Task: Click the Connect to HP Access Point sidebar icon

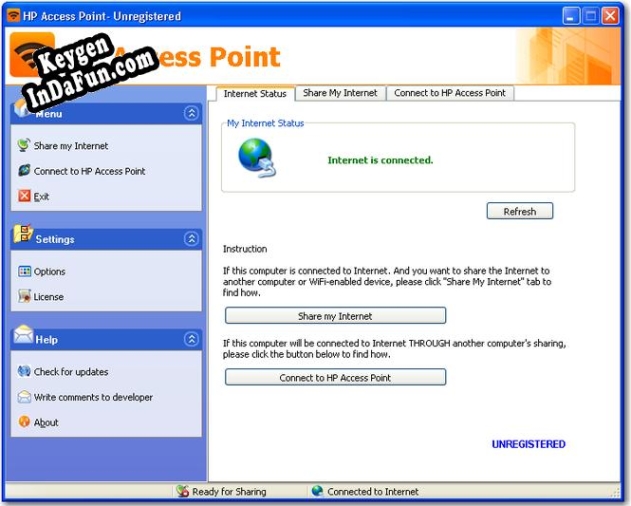Action: pos(24,170)
